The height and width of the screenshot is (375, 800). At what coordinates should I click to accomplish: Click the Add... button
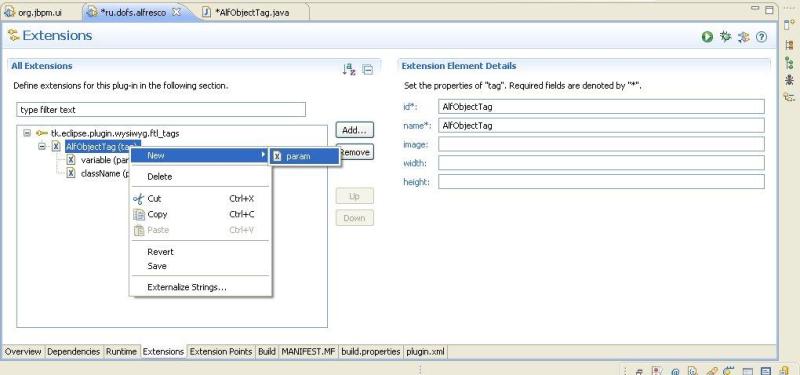point(355,130)
